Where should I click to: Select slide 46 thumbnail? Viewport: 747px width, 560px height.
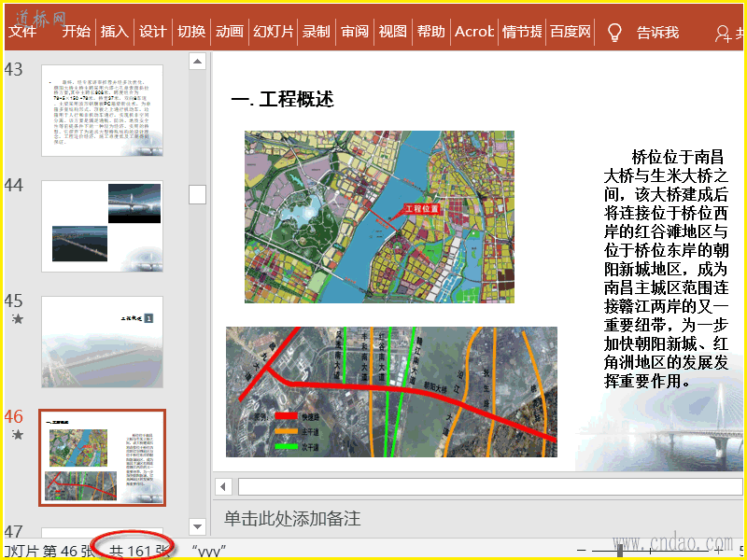pos(102,457)
